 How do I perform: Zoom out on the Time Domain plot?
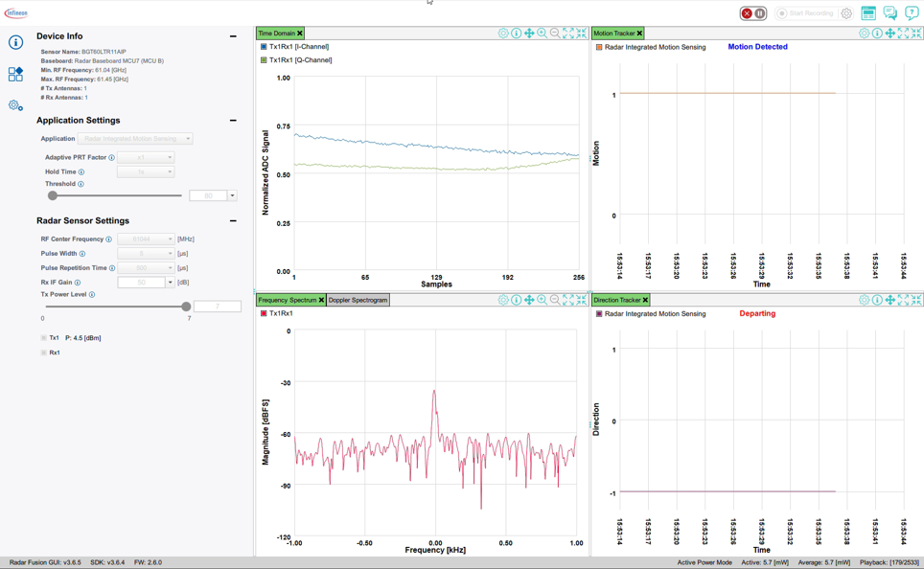coord(555,33)
